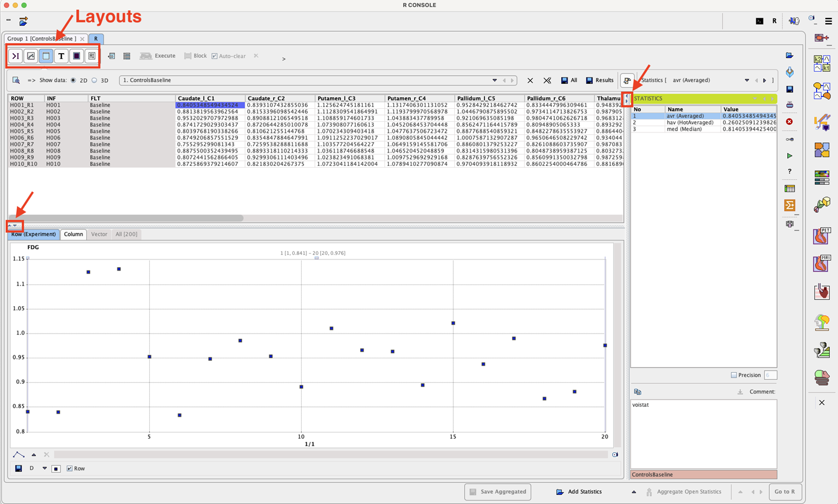
Task: Click the yellow table icon in sidebar
Action: click(x=790, y=189)
